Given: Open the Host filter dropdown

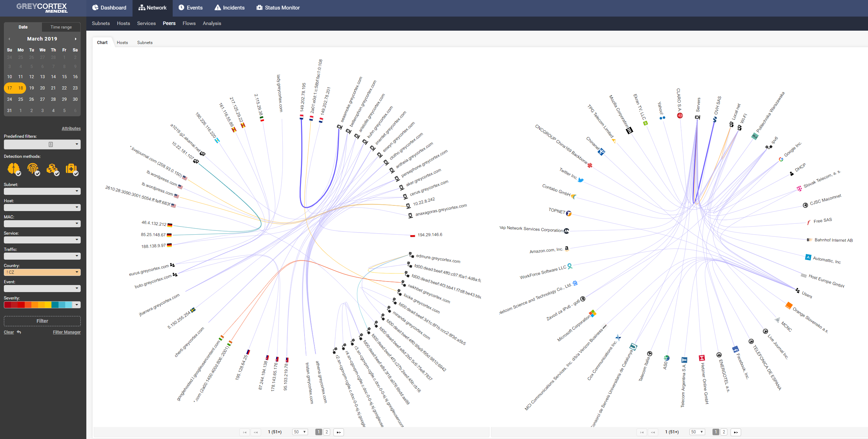Looking at the screenshot, I should (x=42, y=208).
